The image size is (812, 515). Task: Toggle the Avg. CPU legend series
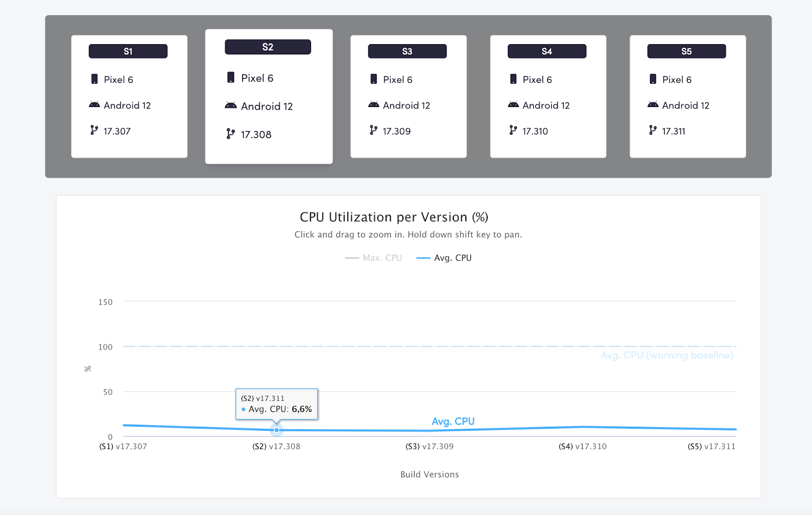444,258
